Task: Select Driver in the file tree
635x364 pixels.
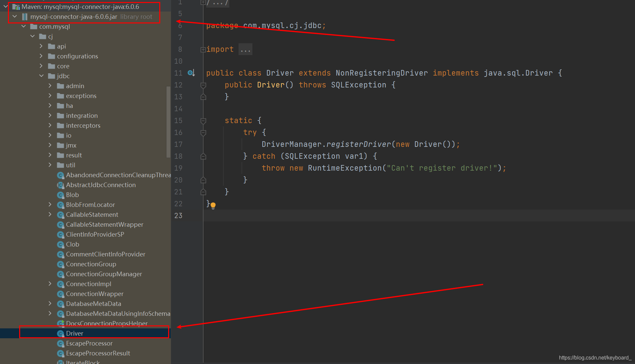Action: click(74, 333)
